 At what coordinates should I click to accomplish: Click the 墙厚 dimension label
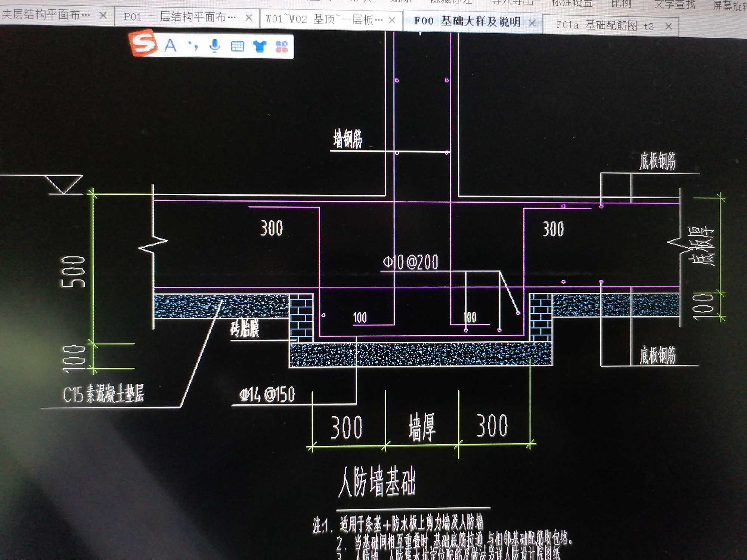click(422, 428)
